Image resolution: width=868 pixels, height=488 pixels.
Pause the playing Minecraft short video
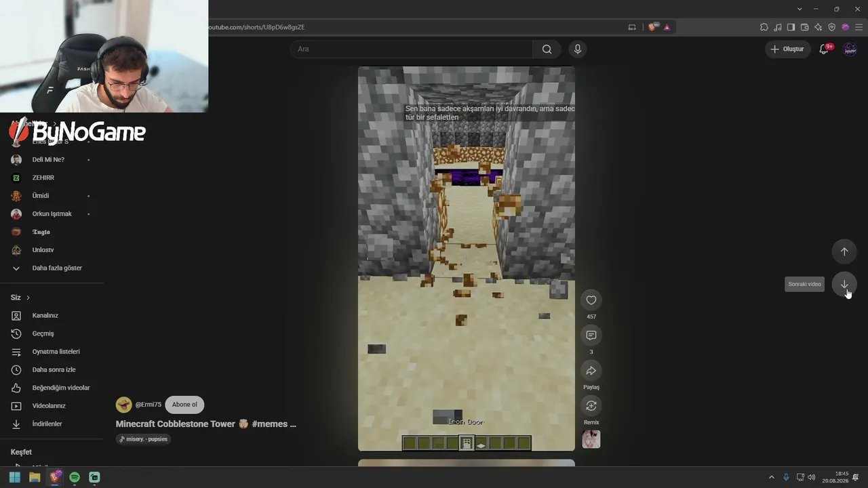point(467,258)
